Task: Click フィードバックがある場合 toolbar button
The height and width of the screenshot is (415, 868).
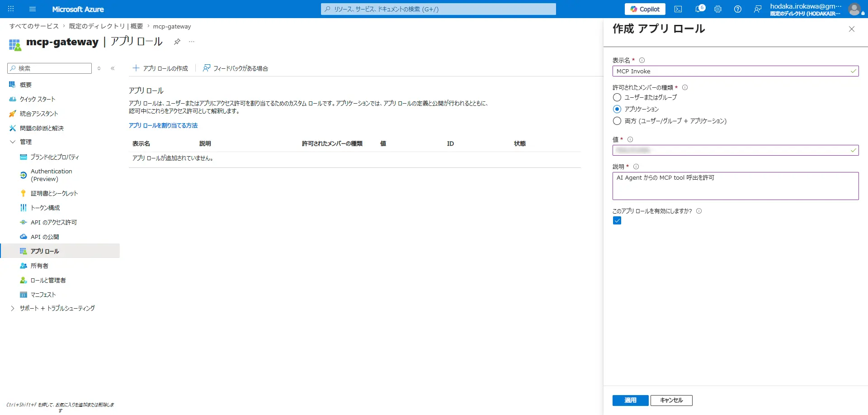Action: [236, 68]
